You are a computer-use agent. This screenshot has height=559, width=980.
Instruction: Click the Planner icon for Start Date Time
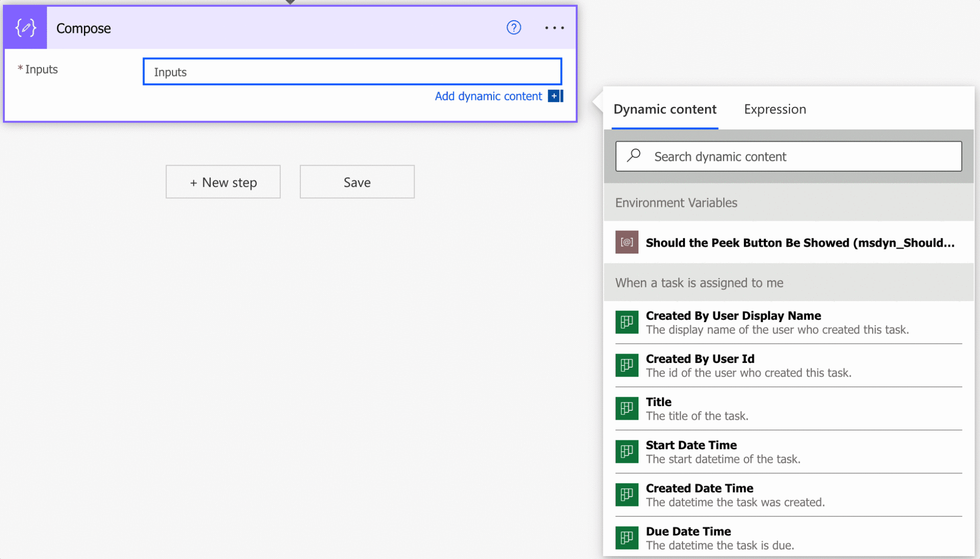(627, 452)
